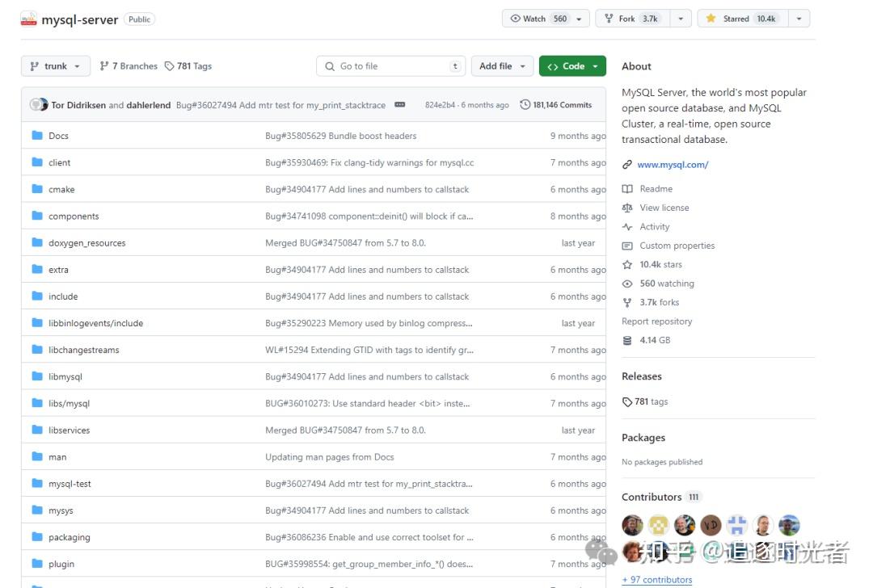The height and width of the screenshot is (588, 873).
Task: Open the plugin folder icon
Action: click(x=37, y=563)
